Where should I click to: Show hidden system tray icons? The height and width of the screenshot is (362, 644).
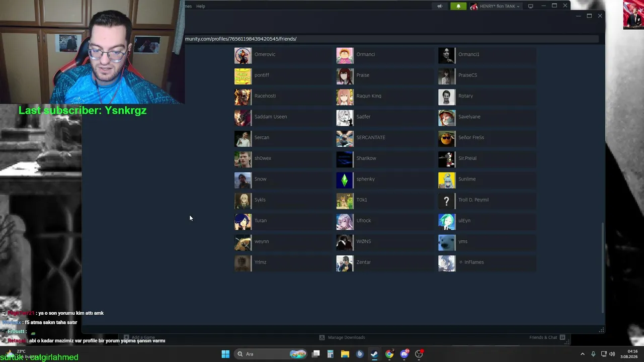coord(583,354)
